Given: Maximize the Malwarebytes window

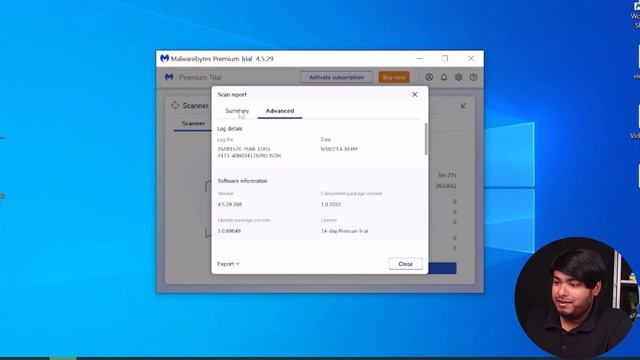Looking at the screenshot, I should tap(445, 58).
